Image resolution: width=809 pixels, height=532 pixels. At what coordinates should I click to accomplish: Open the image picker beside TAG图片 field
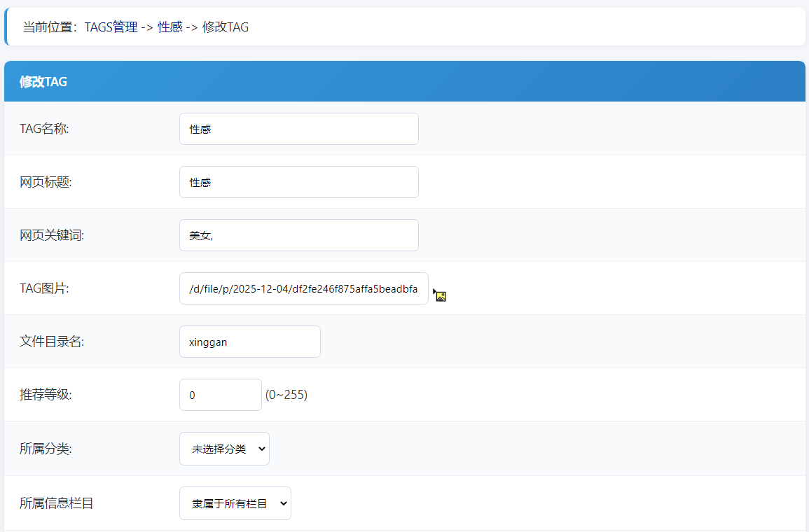(440, 295)
